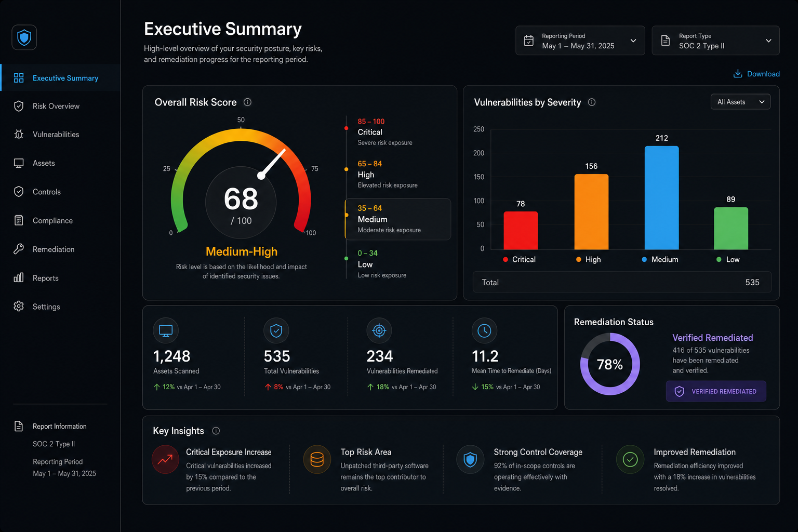
Task: Click the blue Medium bar in the chart
Action: [x=661, y=198]
